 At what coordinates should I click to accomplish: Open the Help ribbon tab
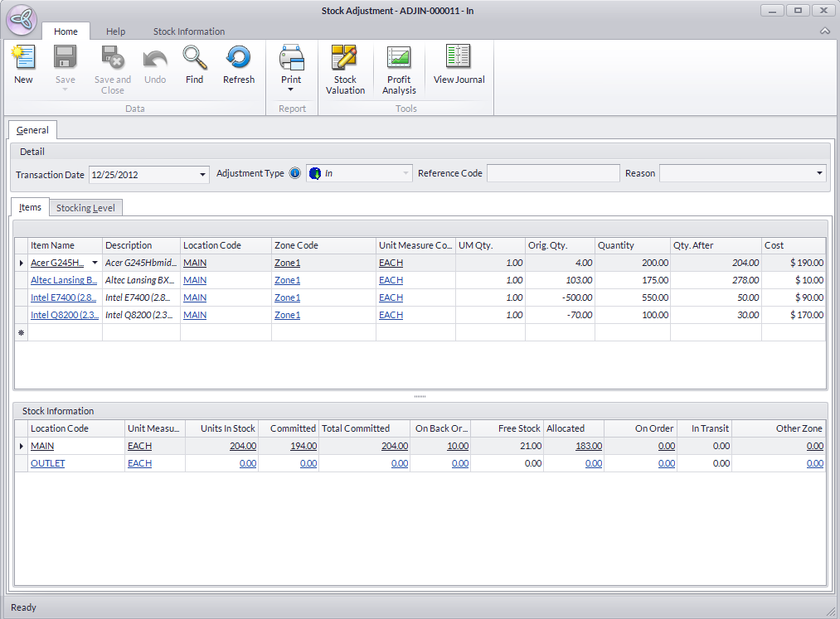[x=116, y=31]
